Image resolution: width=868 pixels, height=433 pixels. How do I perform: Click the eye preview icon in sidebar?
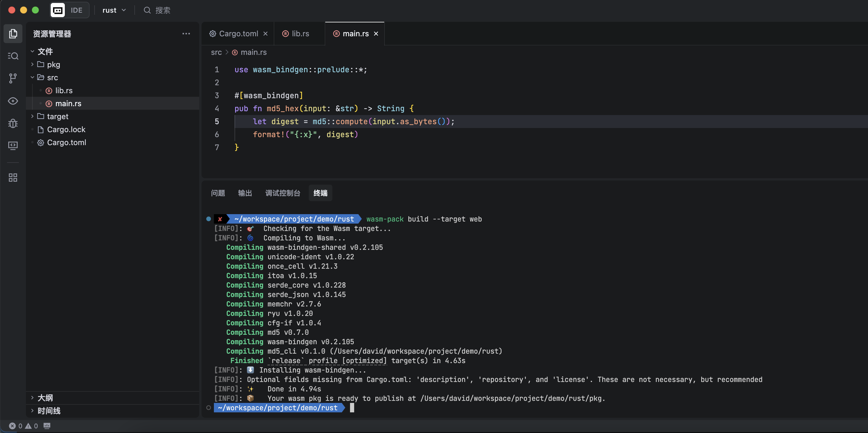13,101
